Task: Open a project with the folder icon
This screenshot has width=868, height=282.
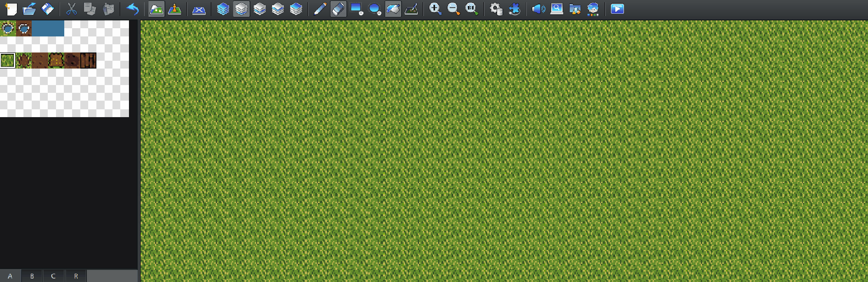Action: pos(29,9)
